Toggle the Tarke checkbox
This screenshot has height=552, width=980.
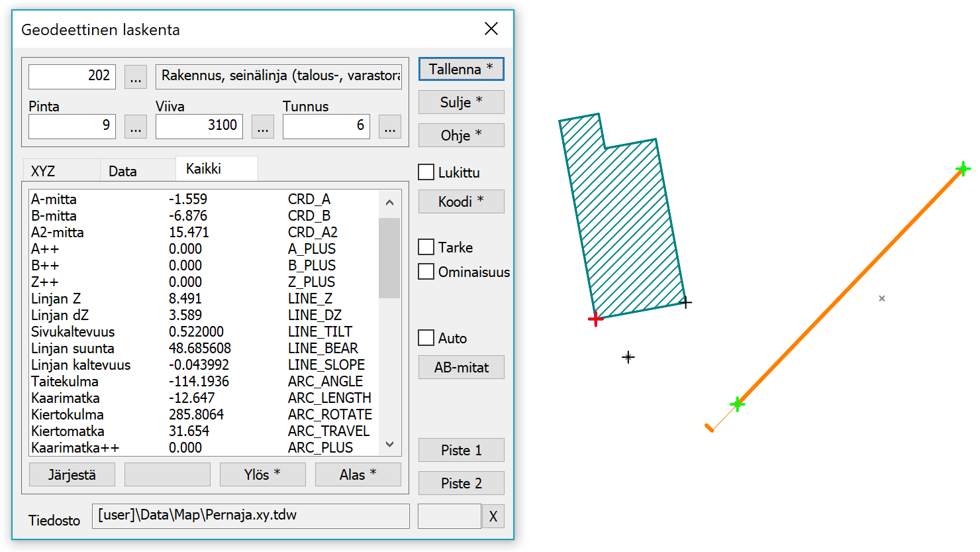[x=426, y=247]
